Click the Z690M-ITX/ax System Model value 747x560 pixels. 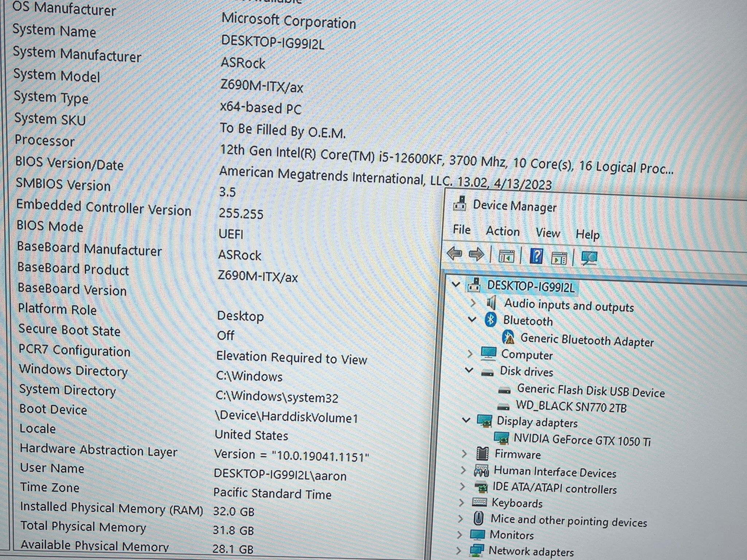click(x=262, y=86)
